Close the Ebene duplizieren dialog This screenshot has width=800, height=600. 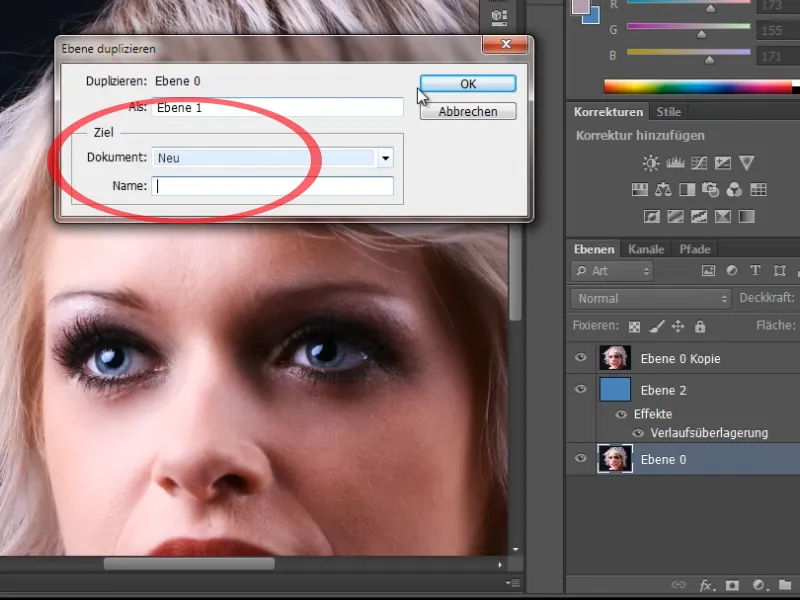tap(505, 44)
